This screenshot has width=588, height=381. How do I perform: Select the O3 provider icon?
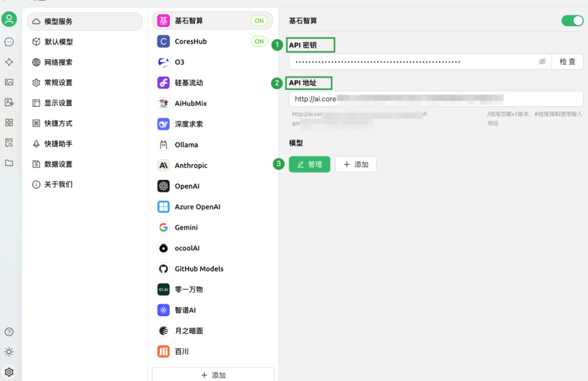[x=163, y=62]
